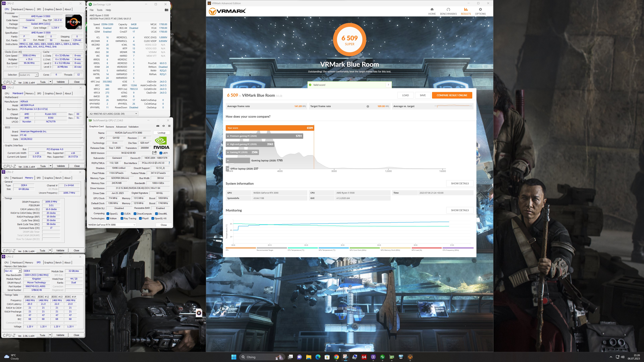Viewport: 644px width, 362px height.
Task: Open VRMark OPTIONS gear
Action: pos(480,12)
